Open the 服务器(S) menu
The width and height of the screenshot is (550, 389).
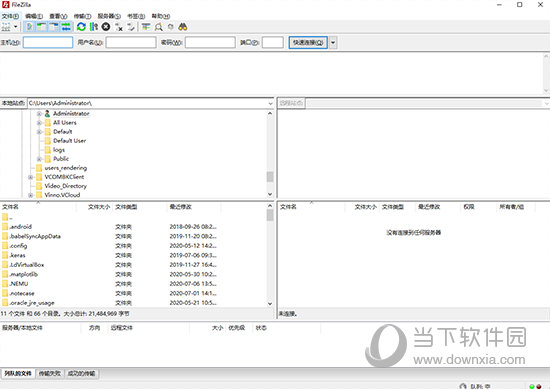[109, 16]
